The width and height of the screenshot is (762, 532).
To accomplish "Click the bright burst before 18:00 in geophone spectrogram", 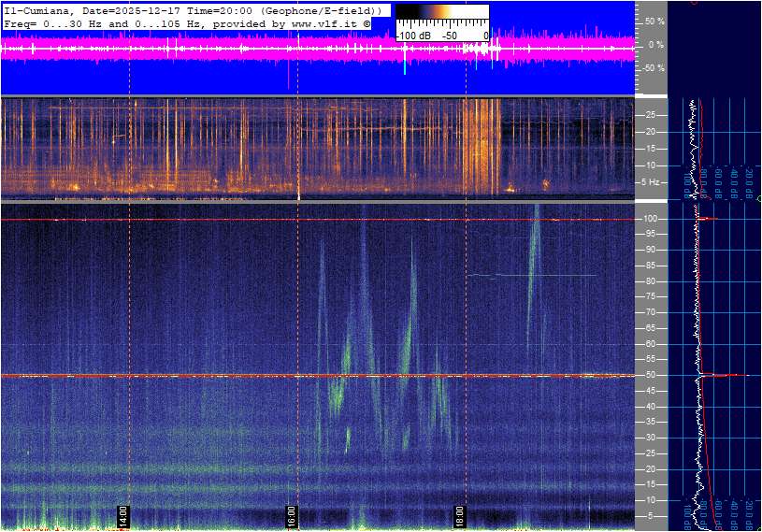I will pyautogui.click(x=482, y=147).
